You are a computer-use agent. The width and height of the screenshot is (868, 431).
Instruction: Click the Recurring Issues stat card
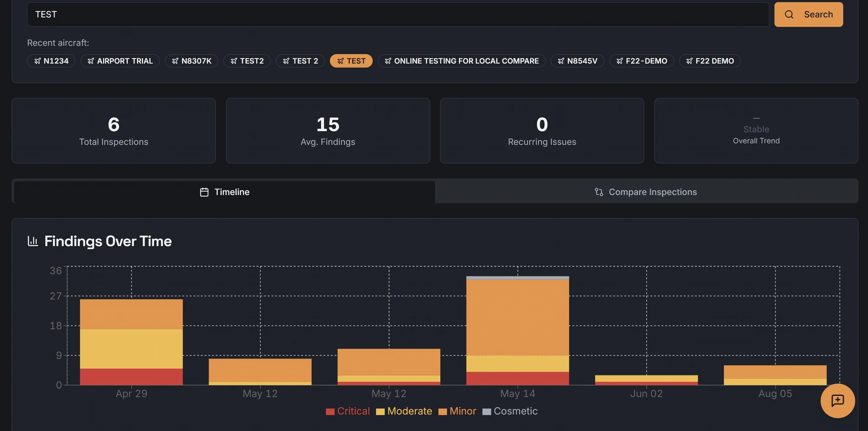(542, 131)
